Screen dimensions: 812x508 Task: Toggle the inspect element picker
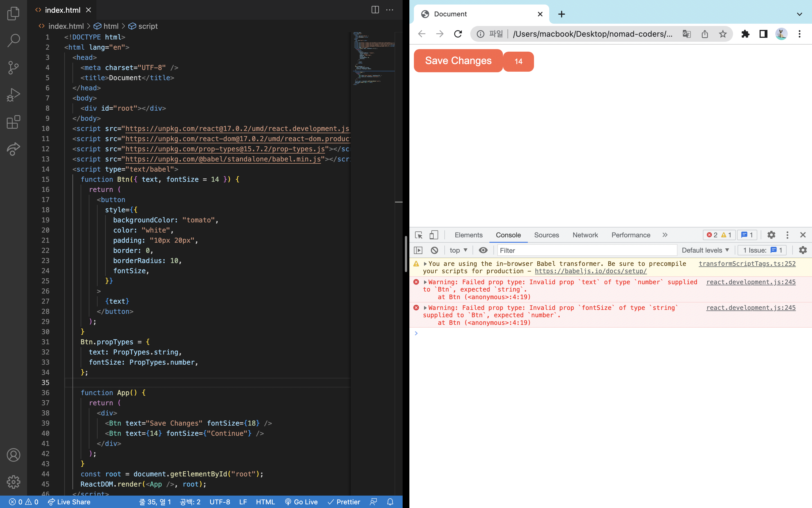click(x=418, y=235)
